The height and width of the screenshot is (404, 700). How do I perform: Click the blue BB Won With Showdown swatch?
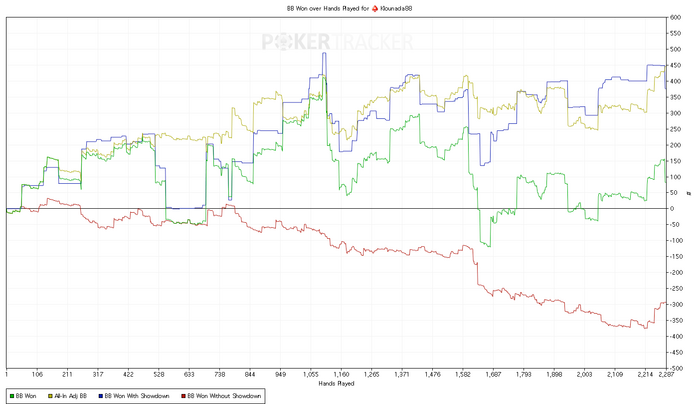[101, 396]
